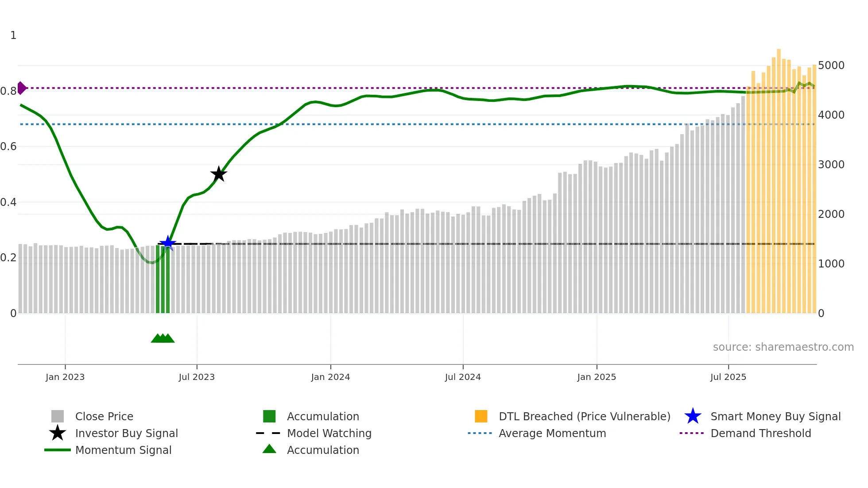Click the gray Close Price legend square
This screenshot has width=868, height=488.
pos(58,416)
